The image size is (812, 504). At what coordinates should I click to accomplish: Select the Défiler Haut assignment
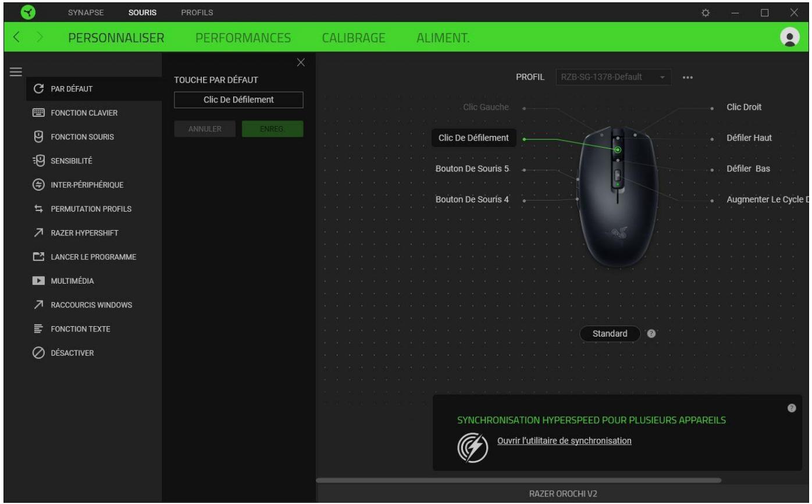[749, 138]
